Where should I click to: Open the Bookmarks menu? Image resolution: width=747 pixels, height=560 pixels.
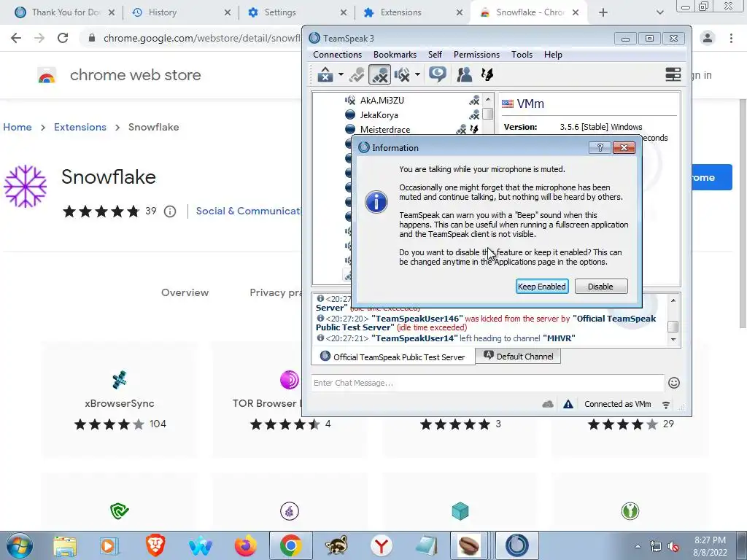coord(395,54)
